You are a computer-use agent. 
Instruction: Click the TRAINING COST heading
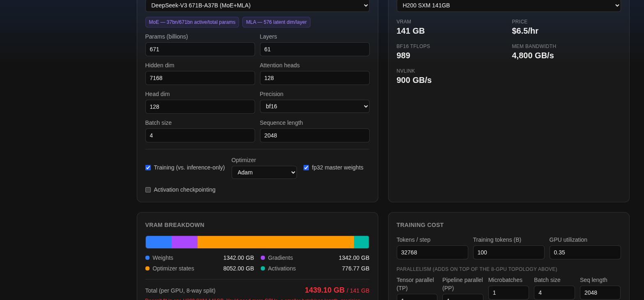(420, 225)
